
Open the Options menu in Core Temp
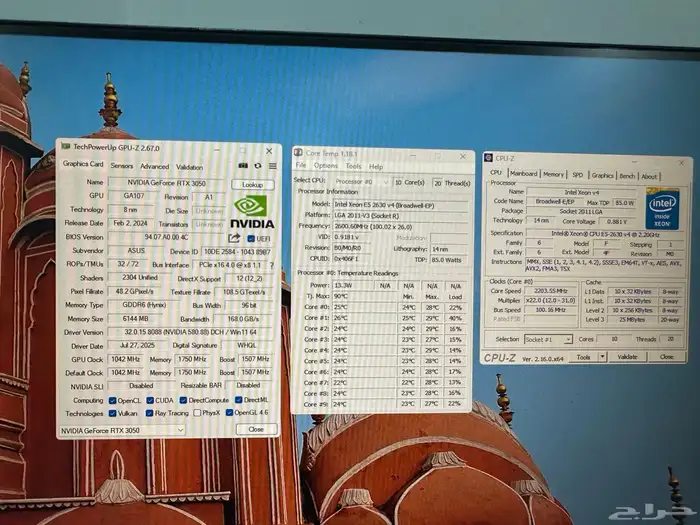pos(325,166)
